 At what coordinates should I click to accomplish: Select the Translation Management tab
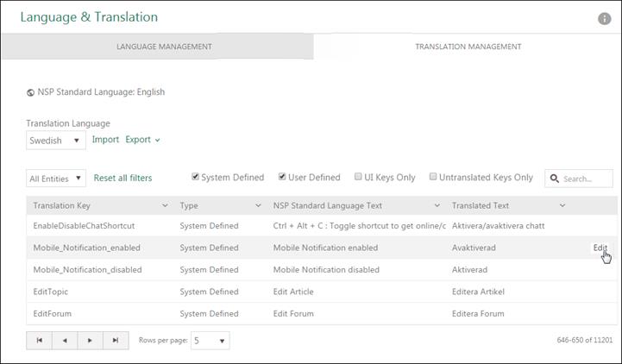[468, 47]
